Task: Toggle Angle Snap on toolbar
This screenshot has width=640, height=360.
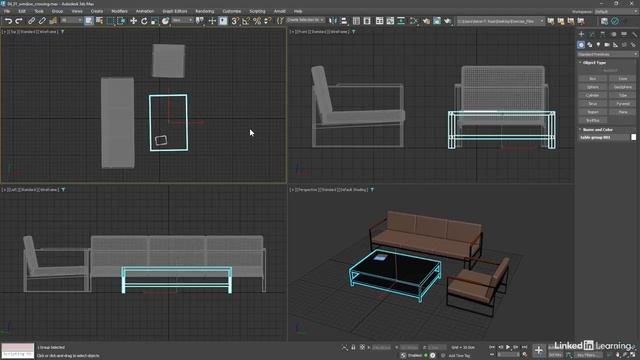Action: [246, 20]
